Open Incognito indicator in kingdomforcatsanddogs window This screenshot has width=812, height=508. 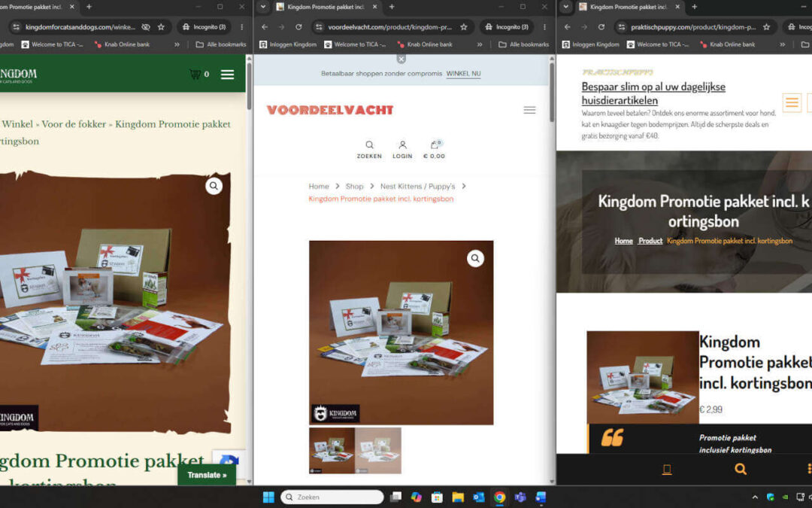click(205, 27)
